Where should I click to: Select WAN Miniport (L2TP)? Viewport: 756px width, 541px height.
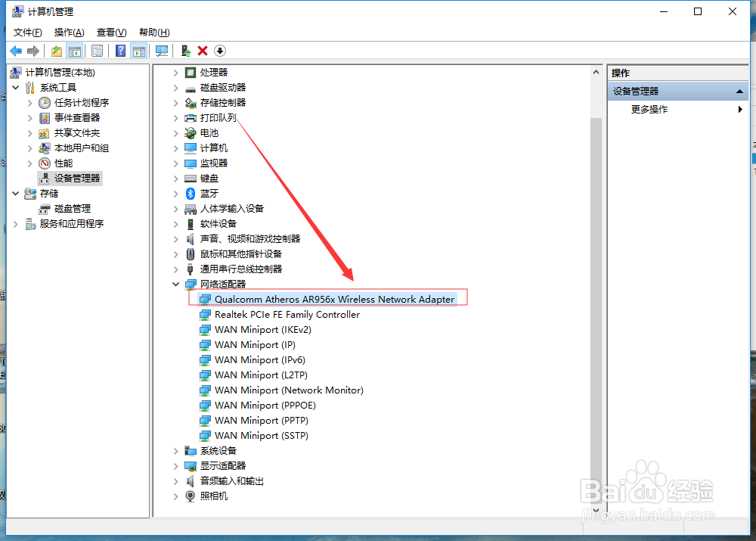[x=261, y=375]
